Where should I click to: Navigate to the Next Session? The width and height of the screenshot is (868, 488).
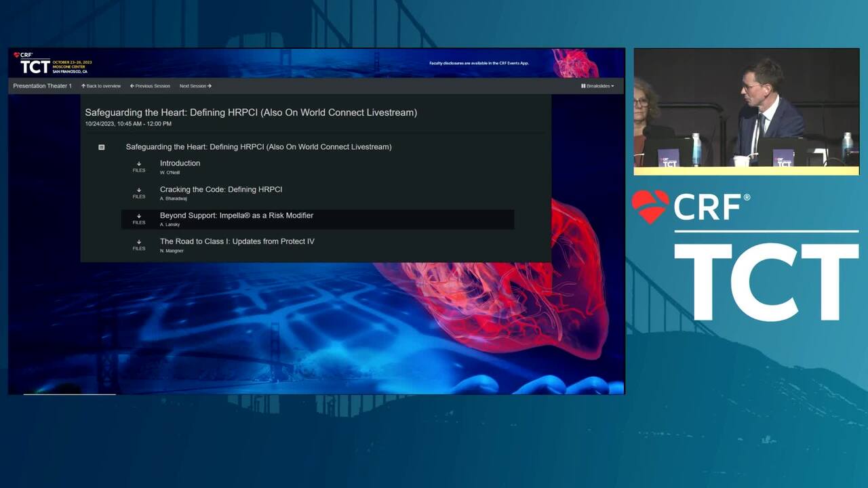[195, 86]
